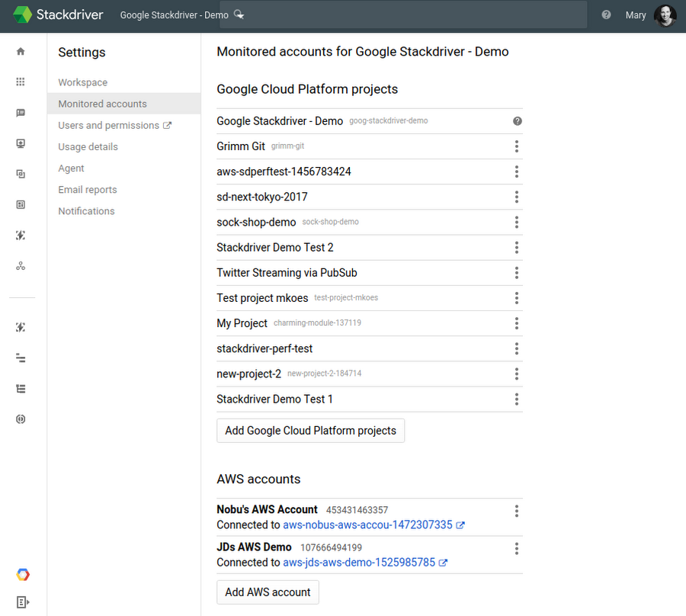Click JDs AWS Demo account ID 107666494199
The height and width of the screenshot is (616, 686).
[332, 547]
